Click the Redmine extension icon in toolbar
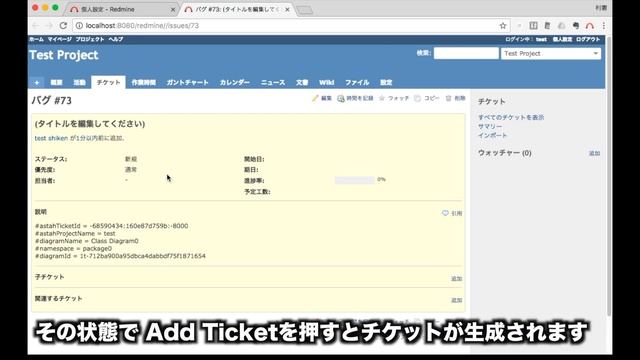Viewport: 640px width, 360px height. pos(590,26)
